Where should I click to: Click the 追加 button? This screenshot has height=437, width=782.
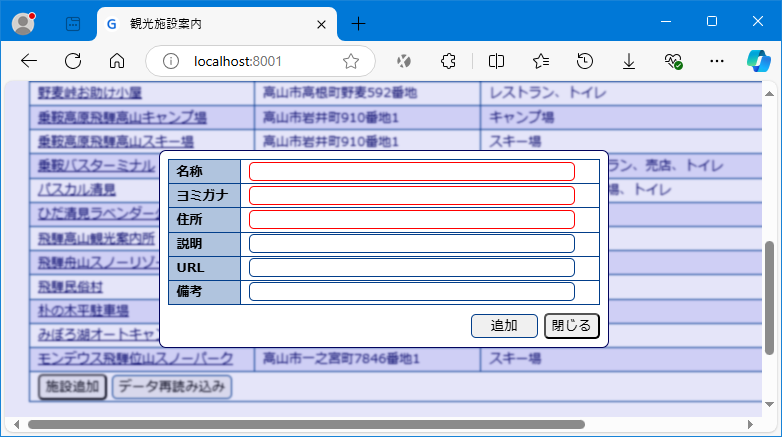[504, 326]
